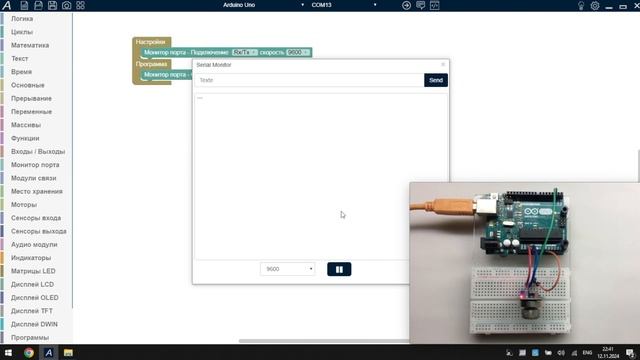Open the Место хранения category
640x360 pixels.
pyautogui.click(x=36, y=191)
